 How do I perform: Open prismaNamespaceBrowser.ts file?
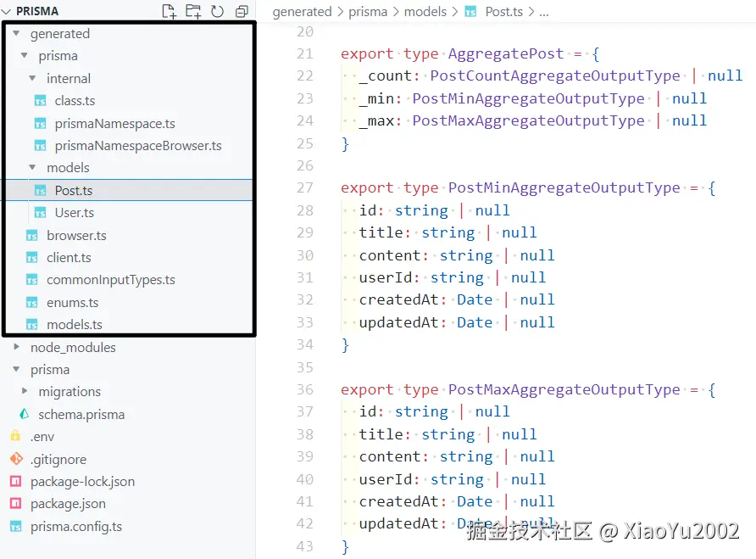click(x=138, y=146)
